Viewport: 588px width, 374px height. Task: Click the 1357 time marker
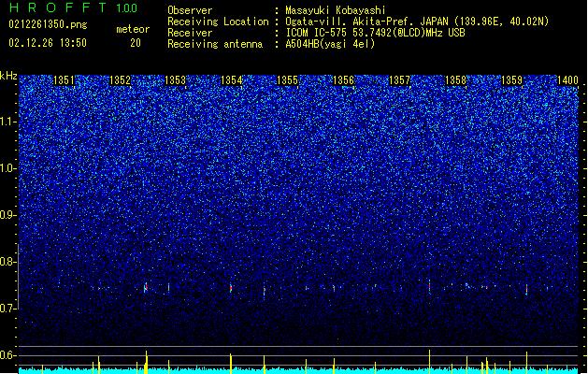[x=399, y=80]
